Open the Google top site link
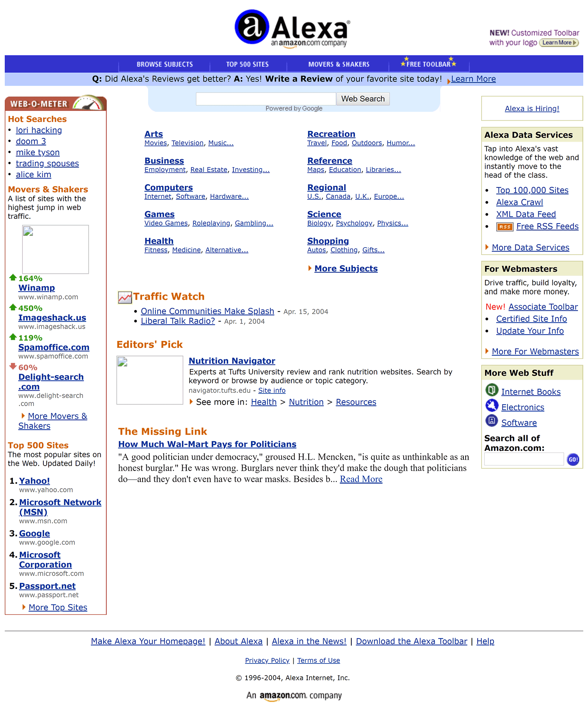Screen dimensions: 588x708 35,534
